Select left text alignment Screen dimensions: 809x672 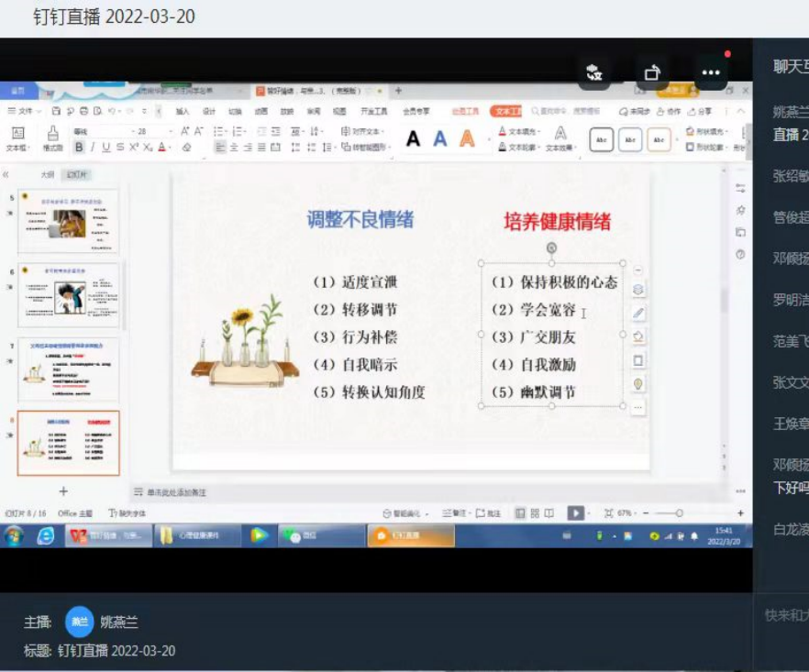tap(220, 148)
